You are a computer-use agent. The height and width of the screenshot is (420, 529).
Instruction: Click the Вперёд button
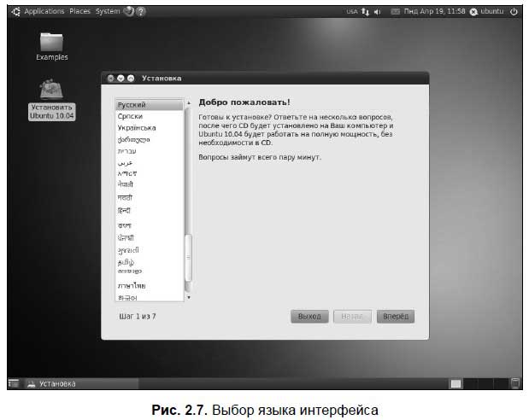pyautogui.click(x=395, y=316)
